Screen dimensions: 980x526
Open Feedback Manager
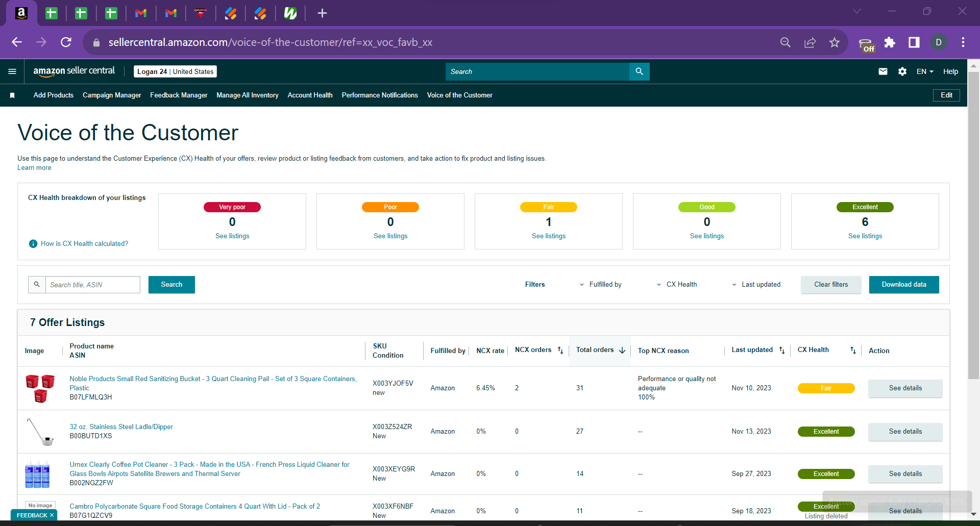click(x=179, y=95)
